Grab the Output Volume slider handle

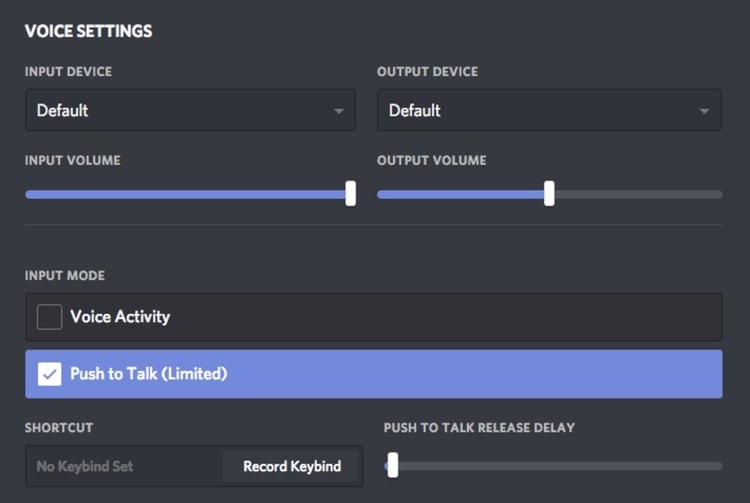click(549, 194)
